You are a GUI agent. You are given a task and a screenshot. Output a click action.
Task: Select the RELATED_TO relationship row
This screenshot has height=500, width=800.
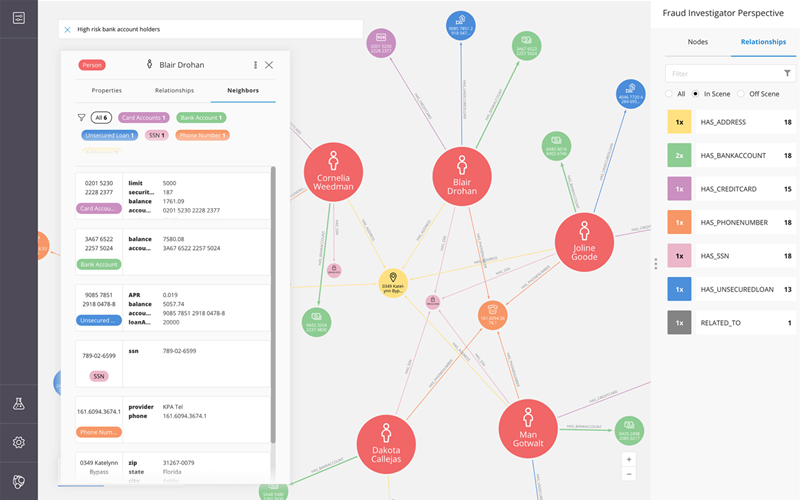click(x=744, y=322)
